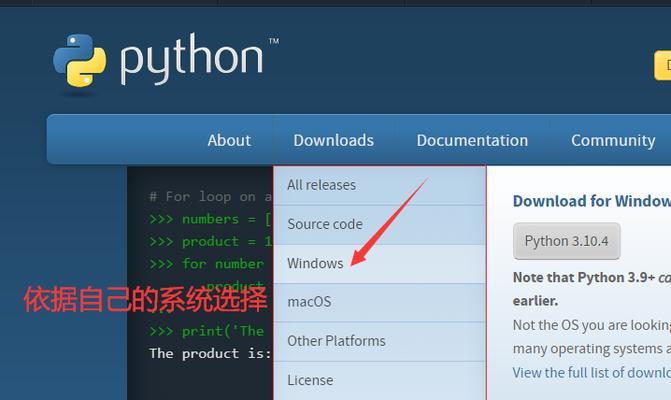Open the Community menu
This screenshot has height=400, width=671.
click(613, 140)
